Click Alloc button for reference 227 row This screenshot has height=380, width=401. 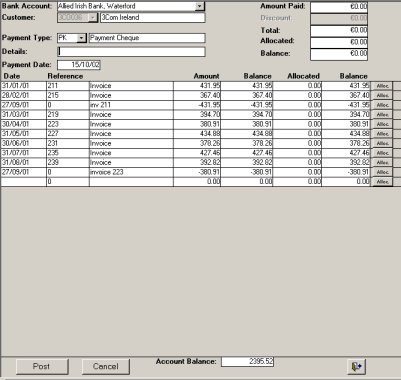pyautogui.click(x=382, y=134)
